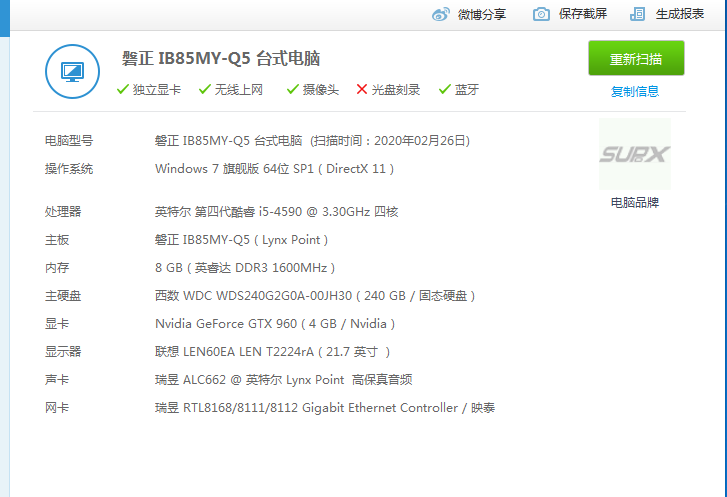Screen dimensions: 727x497
Task: Click 微博分享 text label
Action: coord(482,14)
